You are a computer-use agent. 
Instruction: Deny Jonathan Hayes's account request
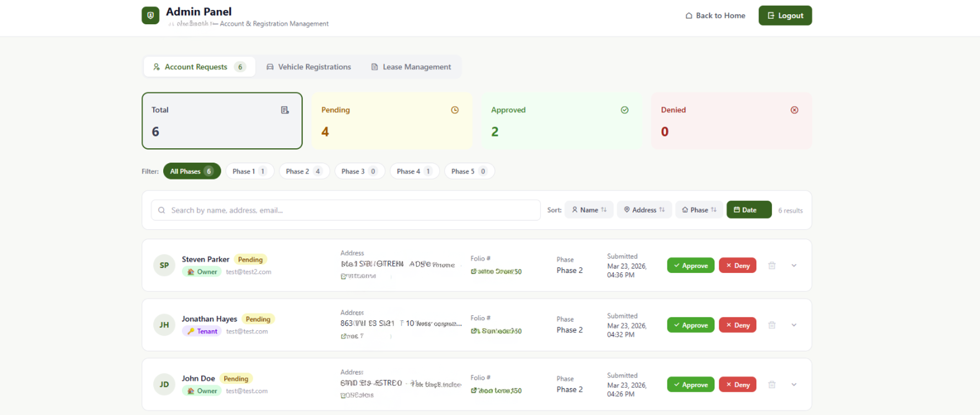pos(737,325)
